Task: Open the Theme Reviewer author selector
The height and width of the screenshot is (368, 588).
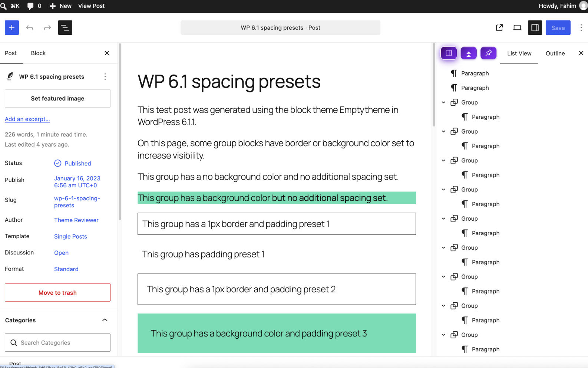Action: tap(76, 220)
